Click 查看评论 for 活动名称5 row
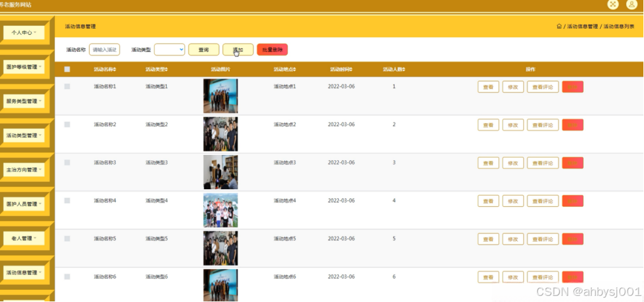Image resolution: width=644 pixels, height=302 pixels. [x=542, y=239]
